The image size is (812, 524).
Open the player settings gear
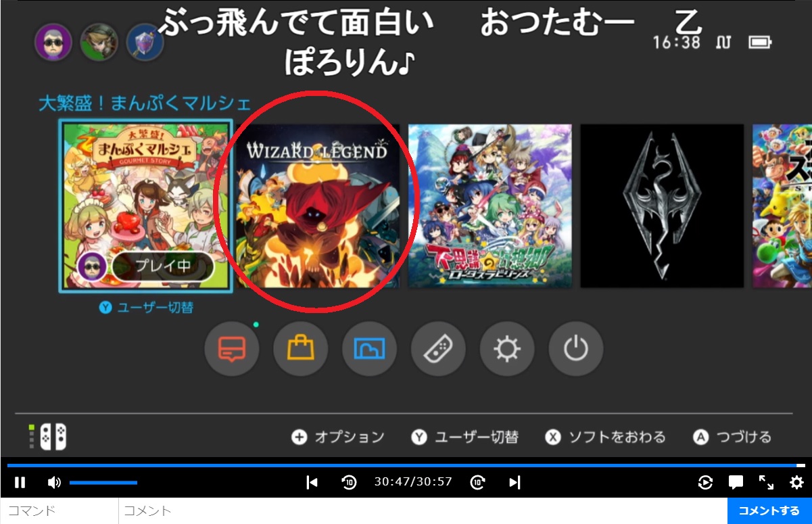[x=796, y=482]
